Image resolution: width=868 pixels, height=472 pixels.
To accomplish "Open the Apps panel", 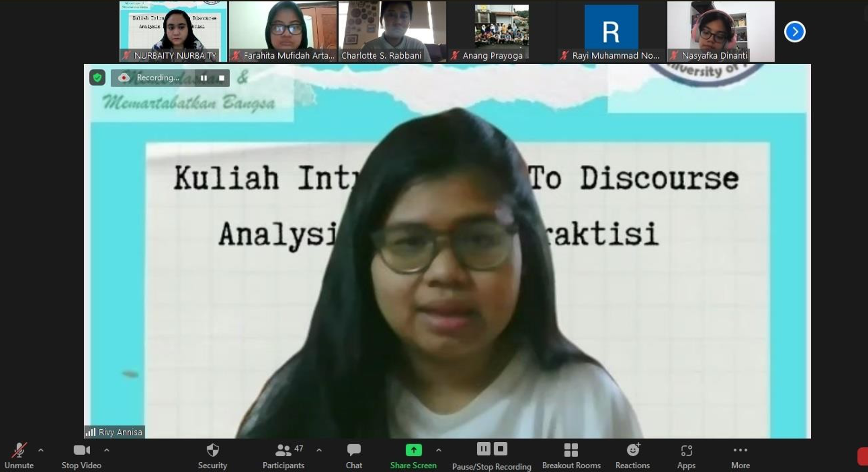I will [x=686, y=456].
